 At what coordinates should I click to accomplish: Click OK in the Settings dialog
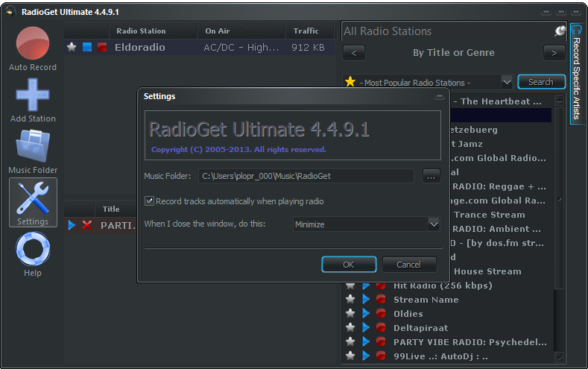349,265
